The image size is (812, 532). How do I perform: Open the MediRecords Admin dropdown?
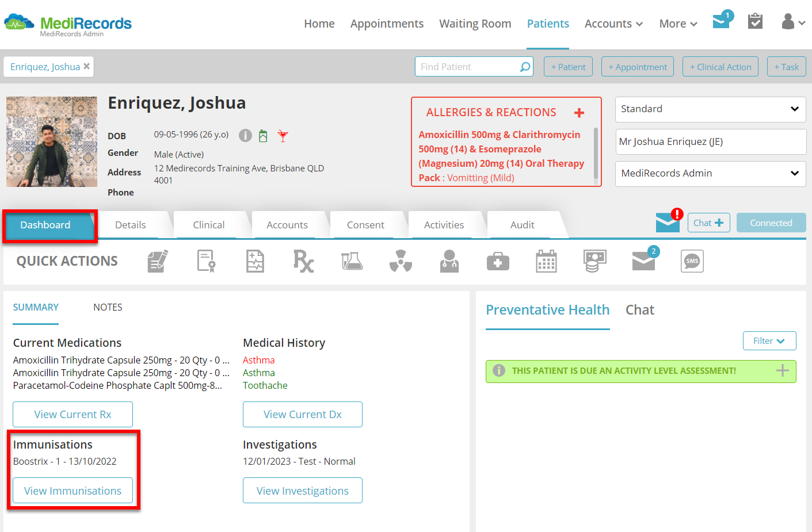[711, 174]
